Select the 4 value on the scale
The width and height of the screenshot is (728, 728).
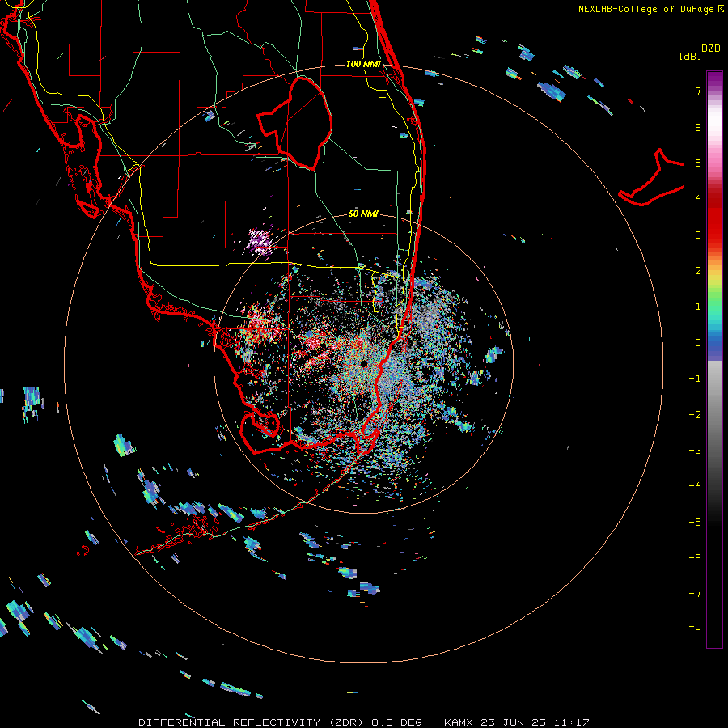(x=698, y=199)
